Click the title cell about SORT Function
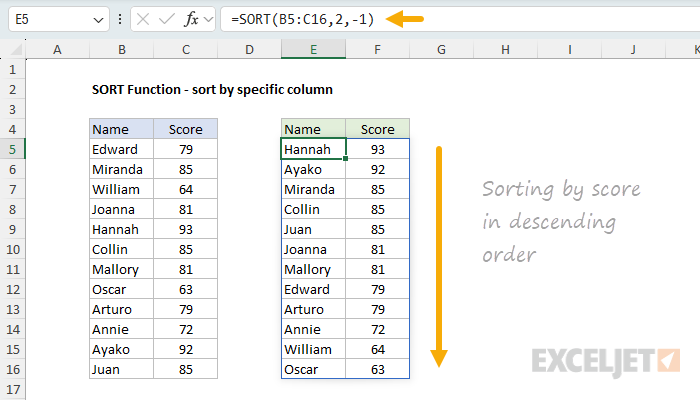 click(211, 89)
